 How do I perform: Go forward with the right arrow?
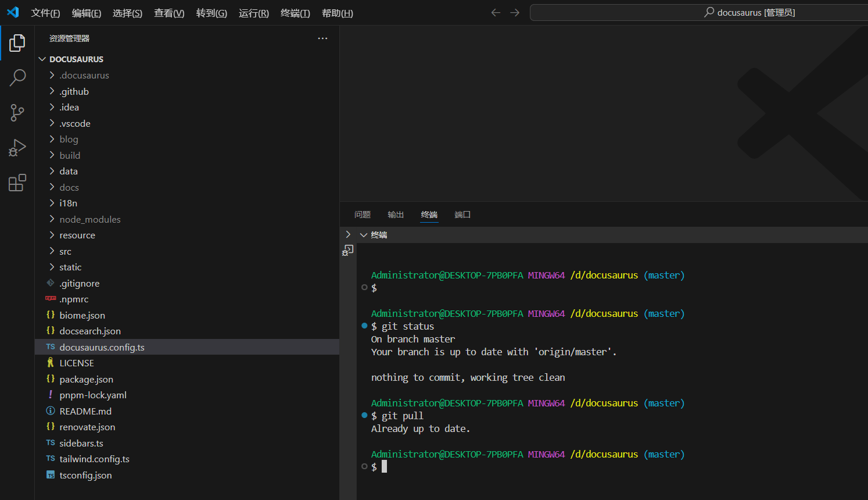[515, 12]
